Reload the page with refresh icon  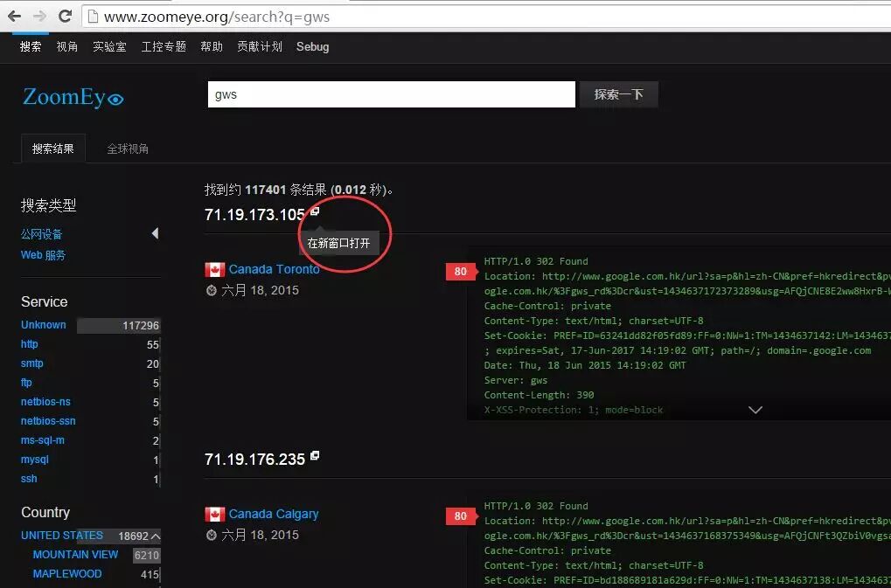point(65,16)
